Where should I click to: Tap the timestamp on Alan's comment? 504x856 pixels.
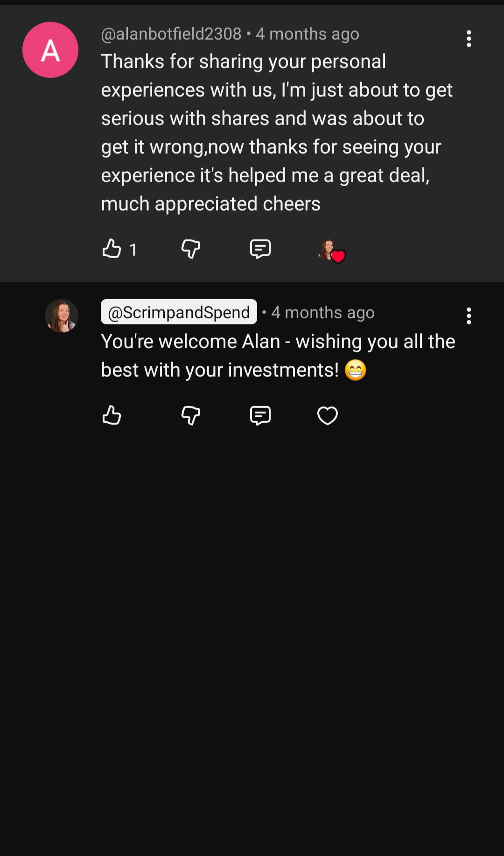pyautogui.click(x=308, y=34)
